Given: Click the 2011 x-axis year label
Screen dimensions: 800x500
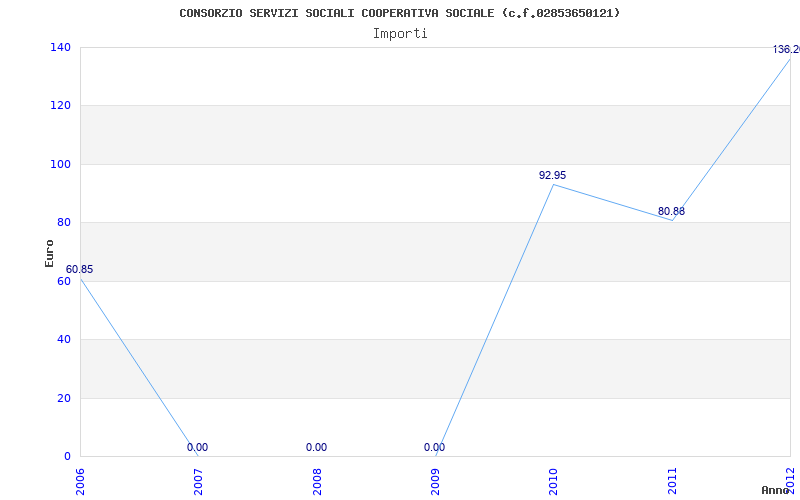Looking at the screenshot, I should pos(672,481).
